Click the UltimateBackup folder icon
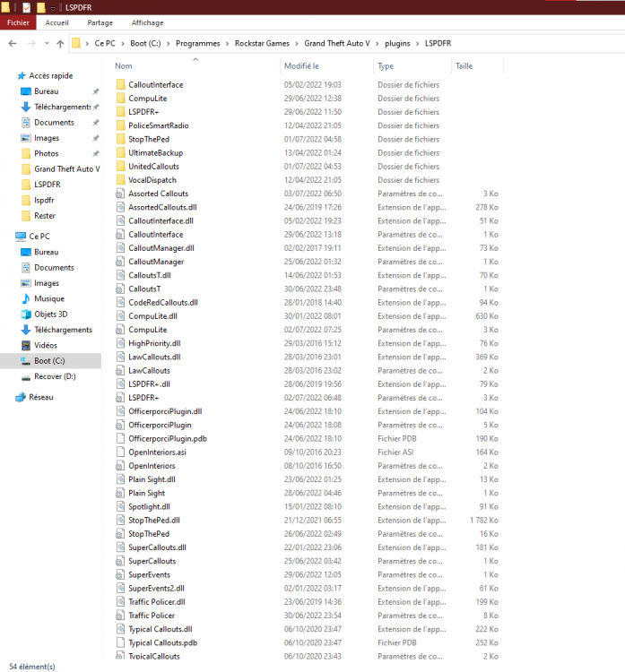The height and width of the screenshot is (672, 625). 121,152
